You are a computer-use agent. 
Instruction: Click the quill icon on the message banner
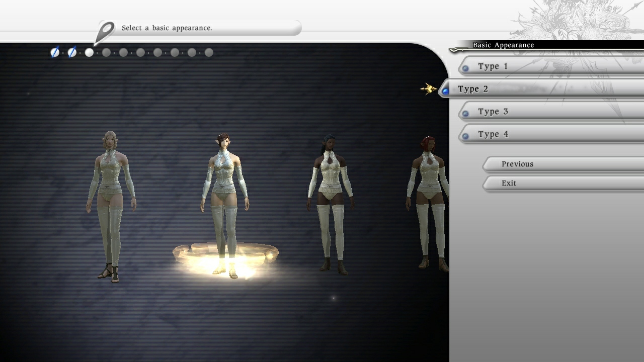(x=107, y=28)
